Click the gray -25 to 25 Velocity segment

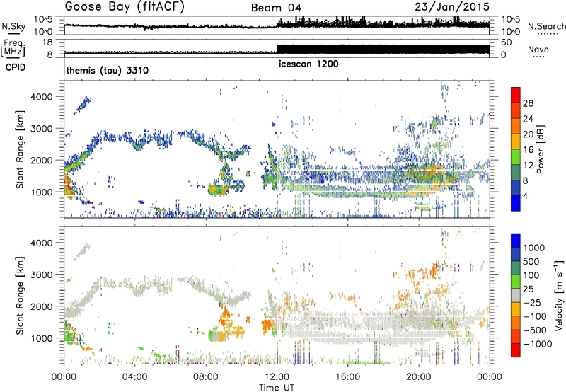pos(516,295)
